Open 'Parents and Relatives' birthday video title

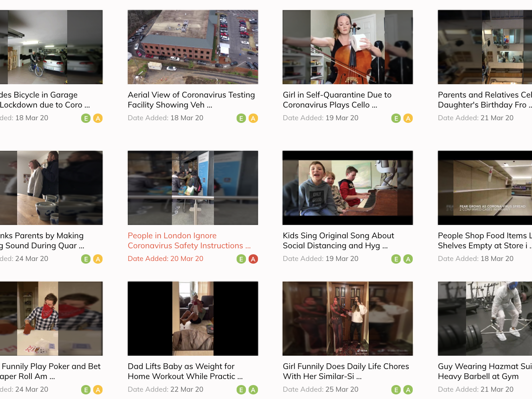click(485, 100)
